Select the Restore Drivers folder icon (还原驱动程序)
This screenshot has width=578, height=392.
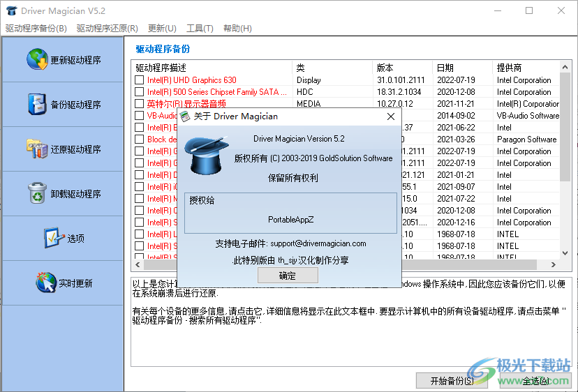(37, 149)
